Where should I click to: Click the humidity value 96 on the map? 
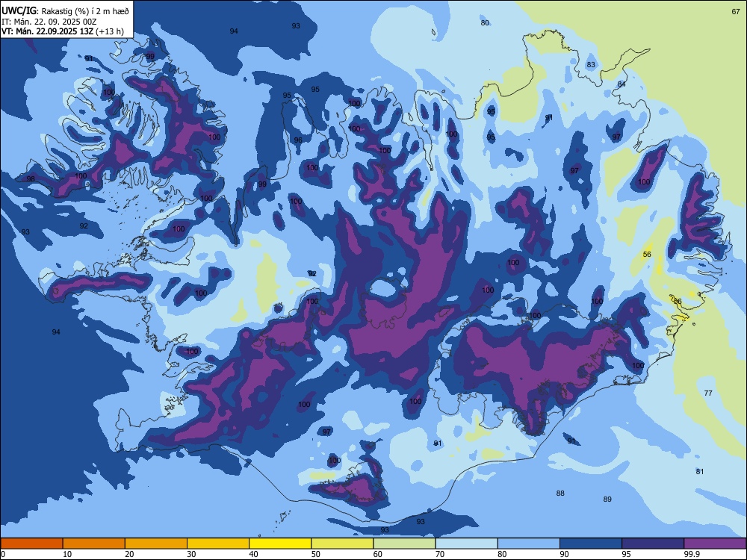pos(298,140)
